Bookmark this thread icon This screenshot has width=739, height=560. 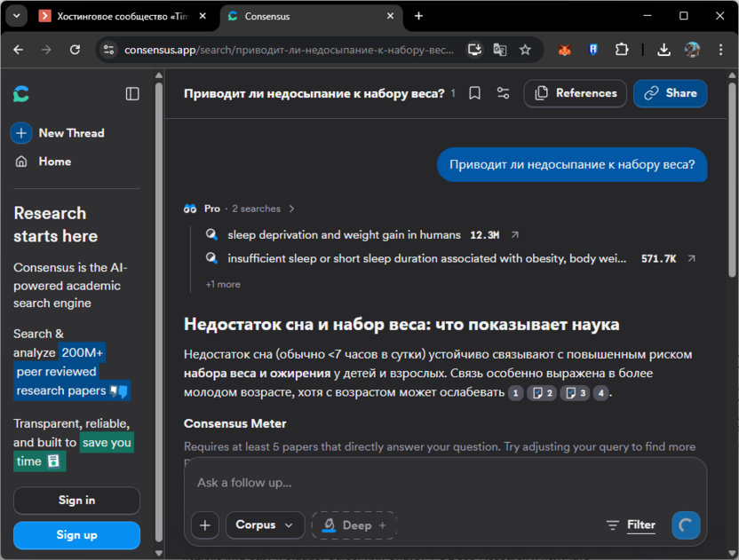[x=474, y=93]
